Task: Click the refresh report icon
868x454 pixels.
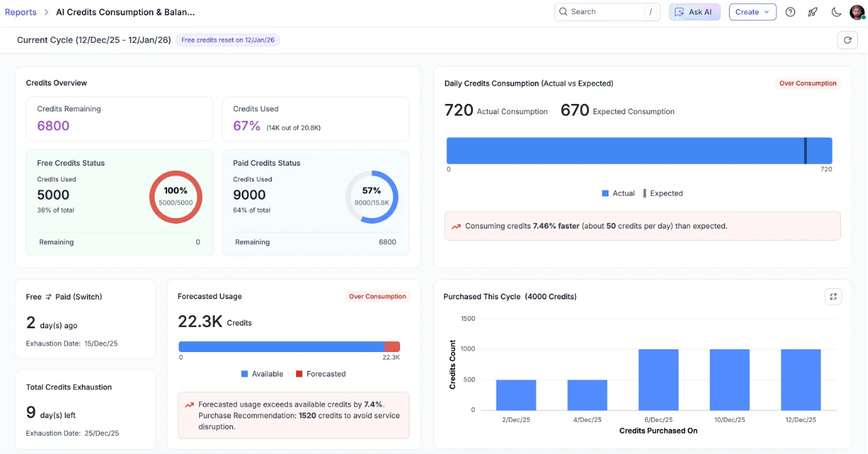Action: click(847, 40)
